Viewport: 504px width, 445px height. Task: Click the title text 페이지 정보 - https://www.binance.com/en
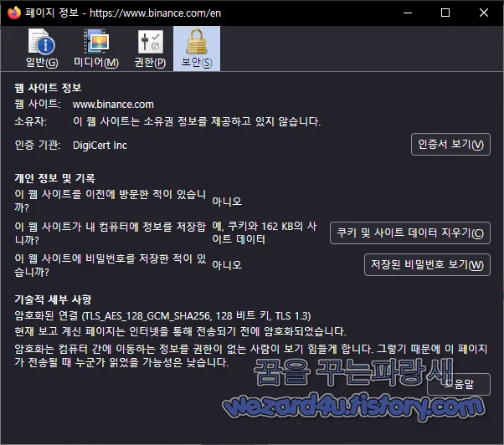(123, 13)
